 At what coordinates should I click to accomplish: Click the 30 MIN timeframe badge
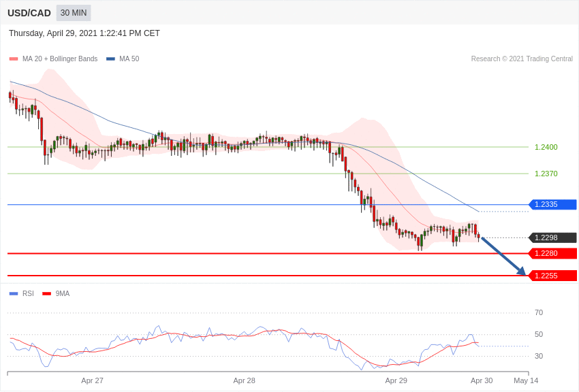[74, 13]
